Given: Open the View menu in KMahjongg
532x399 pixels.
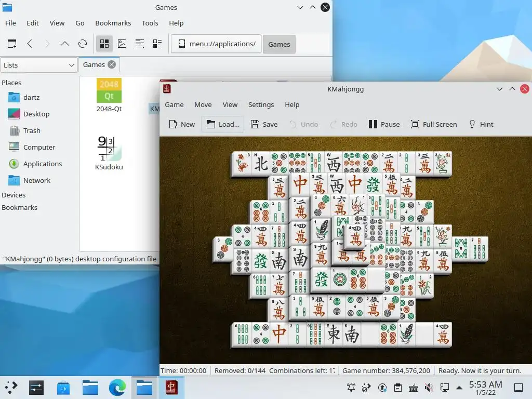Looking at the screenshot, I should 230,104.
